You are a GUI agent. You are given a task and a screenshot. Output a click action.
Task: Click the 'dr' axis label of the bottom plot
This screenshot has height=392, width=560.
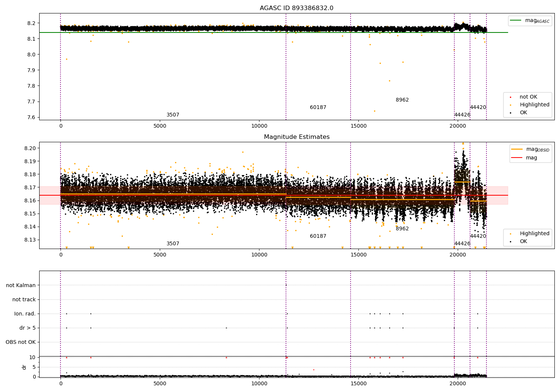click(24, 367)
